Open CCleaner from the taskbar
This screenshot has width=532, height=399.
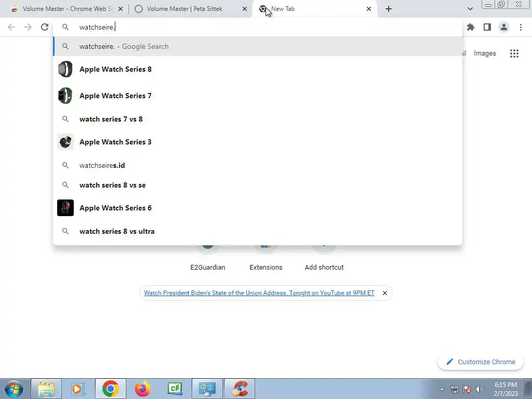tap(240, 389)
